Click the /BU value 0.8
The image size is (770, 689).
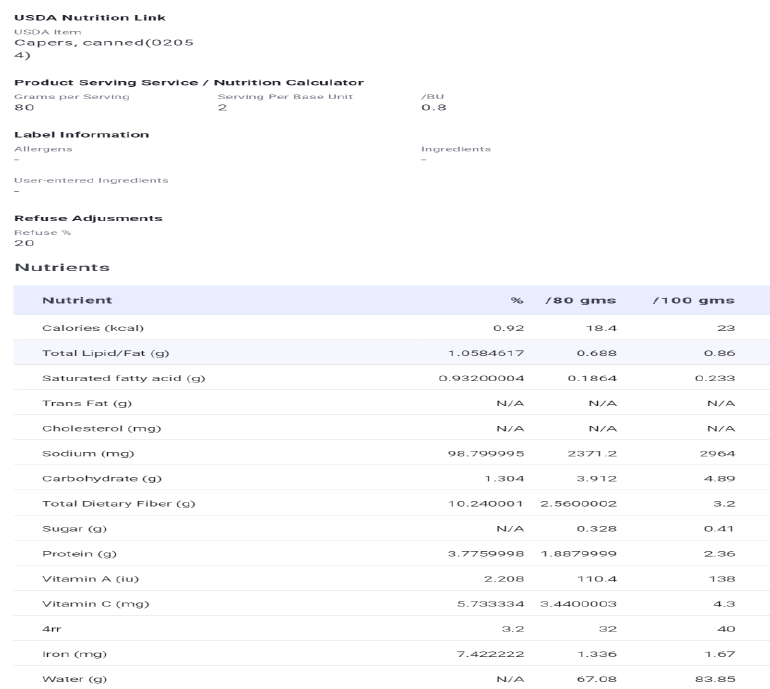click(x=434, y=108)
